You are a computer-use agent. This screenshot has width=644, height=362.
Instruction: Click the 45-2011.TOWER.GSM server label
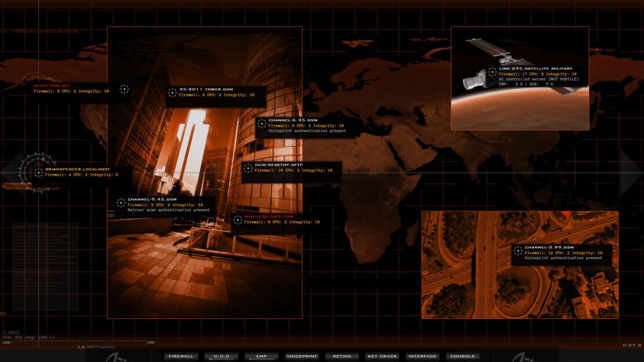pos(206,89)
